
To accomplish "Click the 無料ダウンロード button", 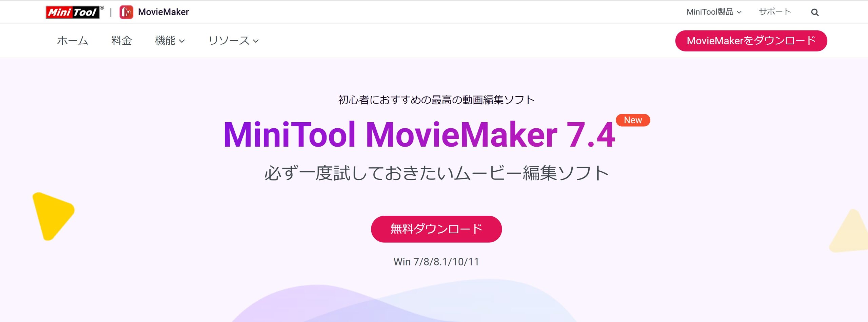I will pyautogui.click(x=436, y=229).
